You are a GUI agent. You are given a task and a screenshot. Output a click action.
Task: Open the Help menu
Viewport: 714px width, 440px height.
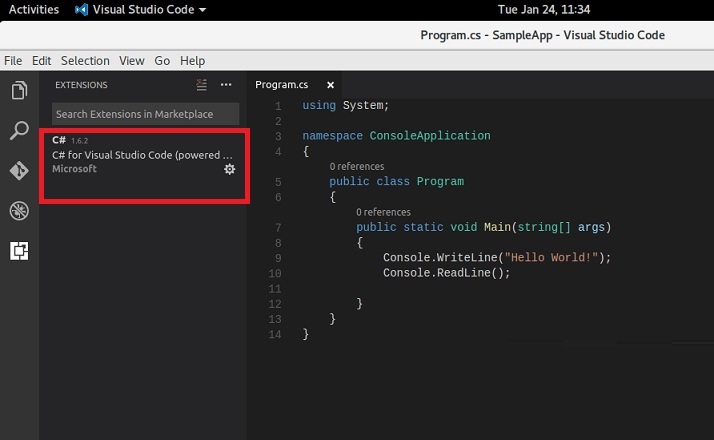pos(192,61)
